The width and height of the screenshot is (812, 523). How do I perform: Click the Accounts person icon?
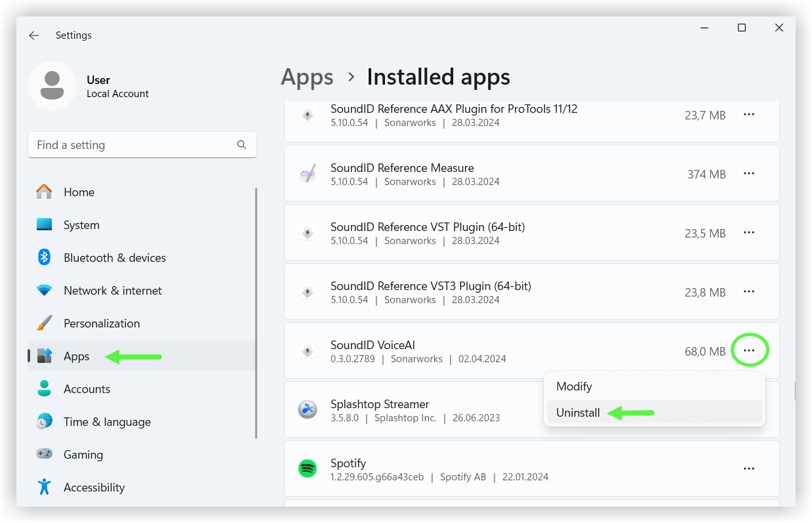pos(44,388)
